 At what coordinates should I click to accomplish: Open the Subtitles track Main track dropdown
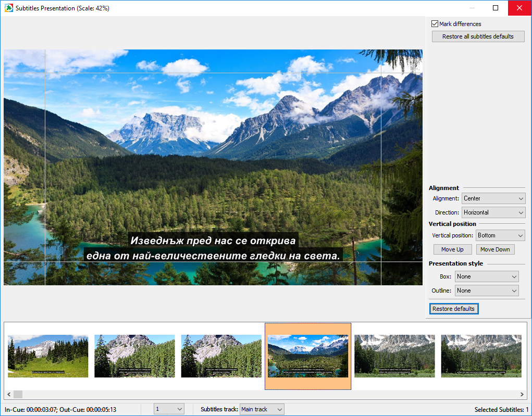[x=262, y=409]
